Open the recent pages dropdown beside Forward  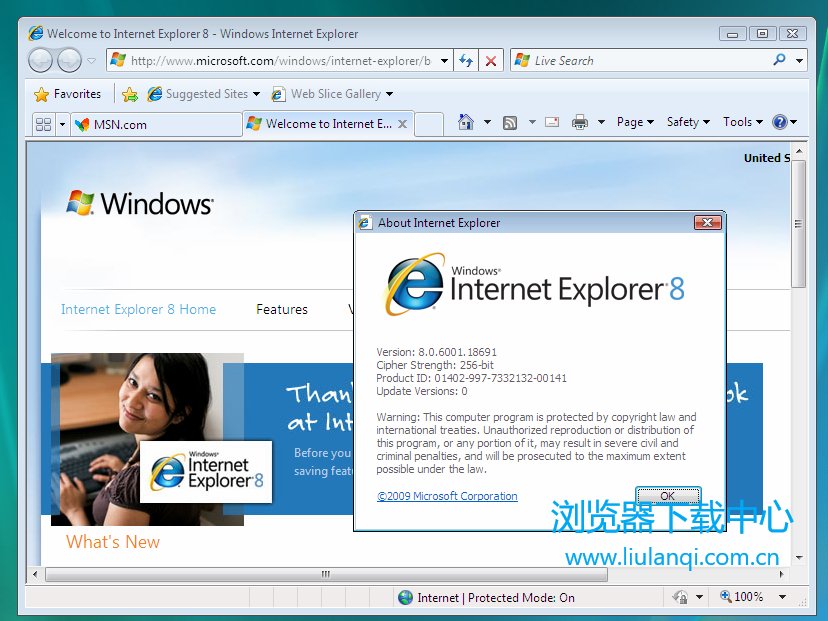91,61
